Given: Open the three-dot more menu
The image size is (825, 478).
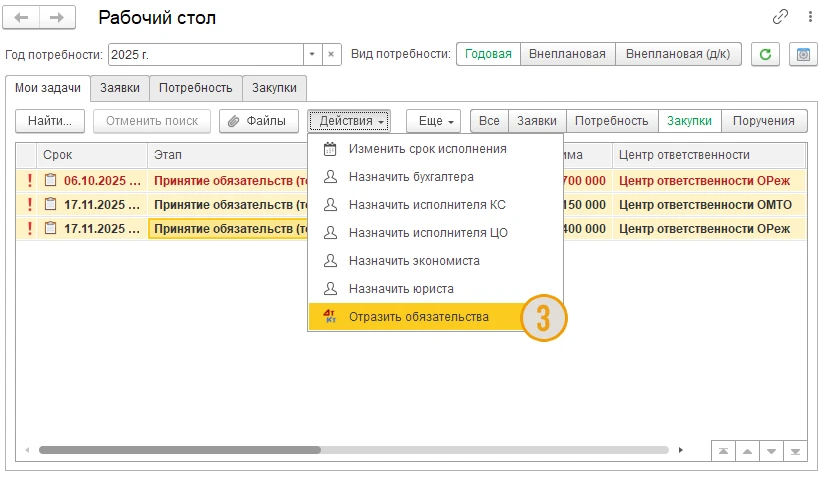Looking at the screenshot, I should tap(810, 17).
